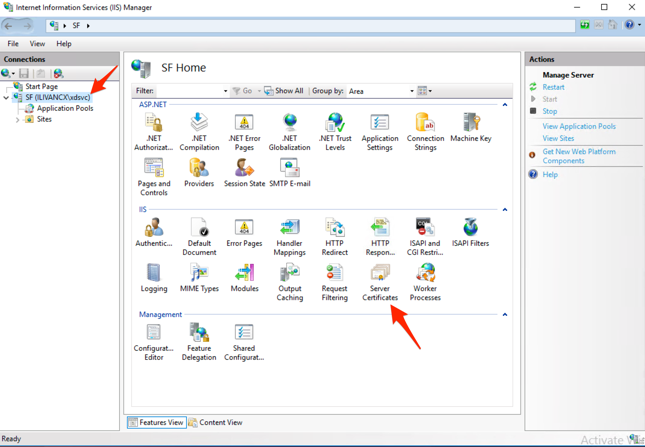This screenshot has width=645, height=447.
Task: Collapse the ASP.NET group section
Action: (x=505, y=105)
